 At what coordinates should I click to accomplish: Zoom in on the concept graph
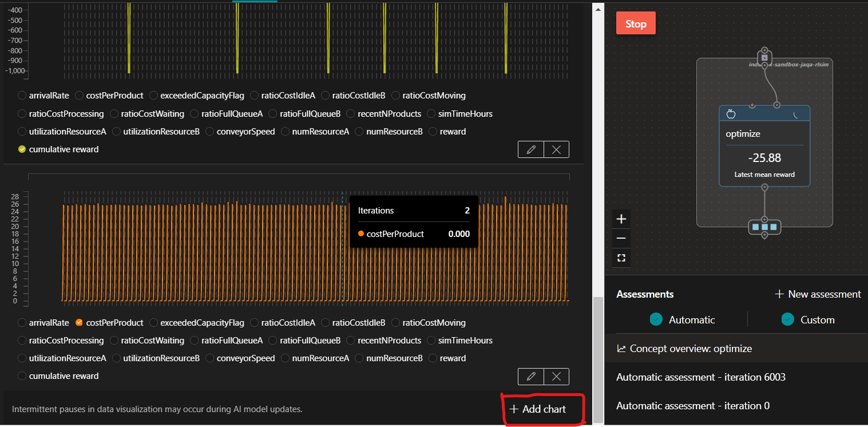[x=621, y=219]
